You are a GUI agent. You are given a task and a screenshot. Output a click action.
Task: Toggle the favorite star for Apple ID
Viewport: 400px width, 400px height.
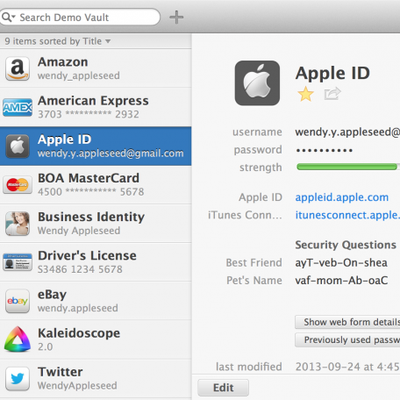coord(305,94)
